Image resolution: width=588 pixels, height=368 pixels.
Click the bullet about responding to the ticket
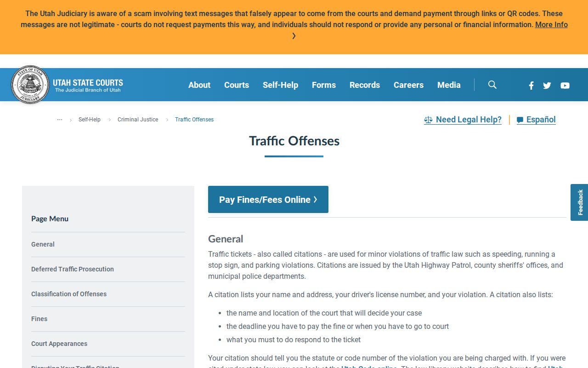tap(294, 339)
